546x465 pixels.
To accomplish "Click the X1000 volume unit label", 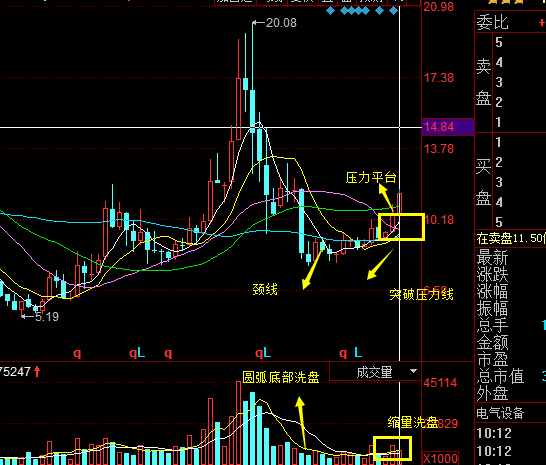I will click(x=440, y=458).
